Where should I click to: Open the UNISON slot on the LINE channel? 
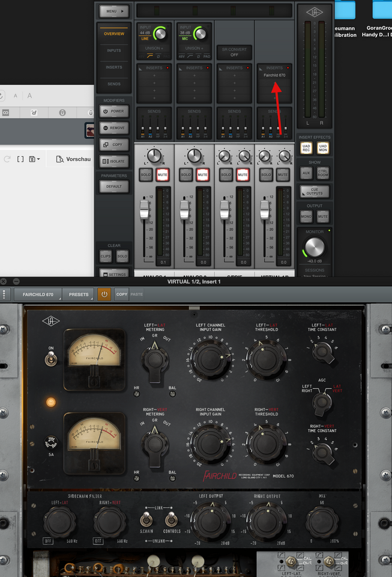click(x=154, y=48)
